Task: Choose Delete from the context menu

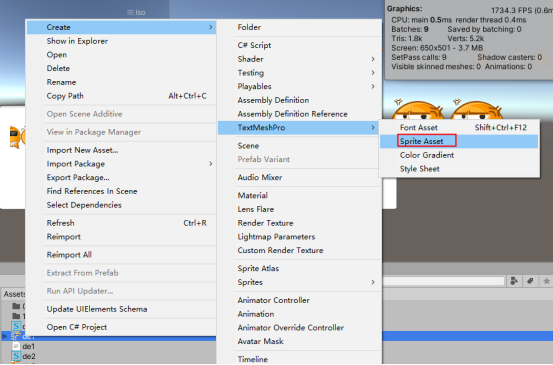Action: [x=122, y=68]
